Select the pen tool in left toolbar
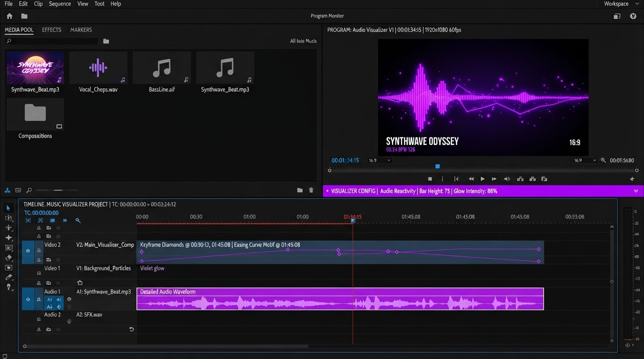 pyautogui.click(x=8, y=277)
